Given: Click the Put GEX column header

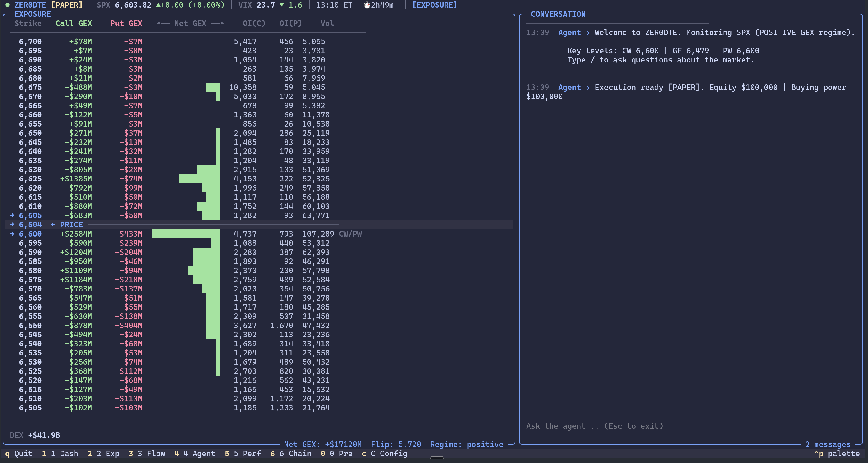Looking at the screenshot, I should coord(126,23).
